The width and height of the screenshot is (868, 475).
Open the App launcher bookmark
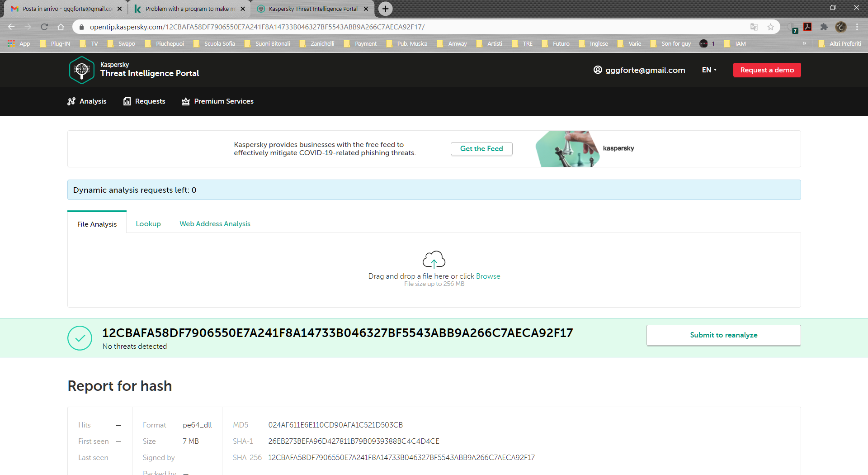click(19, 44)
